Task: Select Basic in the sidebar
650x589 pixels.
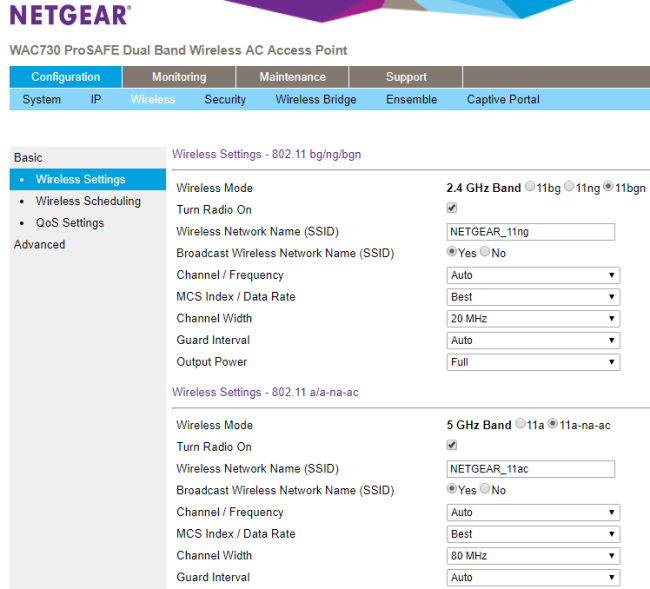Action: [x=28, y=158]
